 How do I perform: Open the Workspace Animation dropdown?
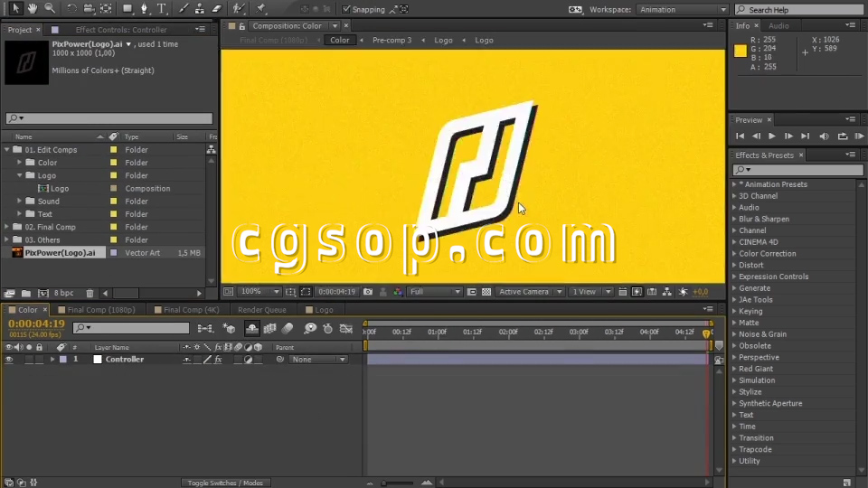(x=682, y=9)
